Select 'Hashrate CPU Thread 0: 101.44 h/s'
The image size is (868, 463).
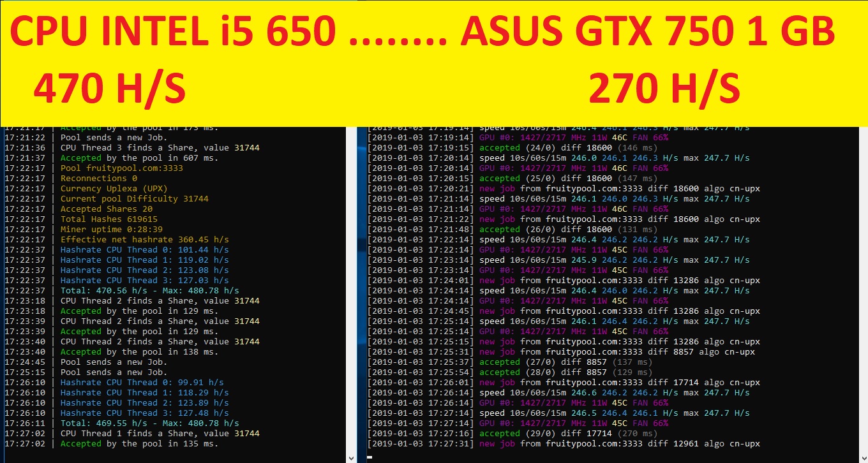pyautogui.click(x=117, y=250)
